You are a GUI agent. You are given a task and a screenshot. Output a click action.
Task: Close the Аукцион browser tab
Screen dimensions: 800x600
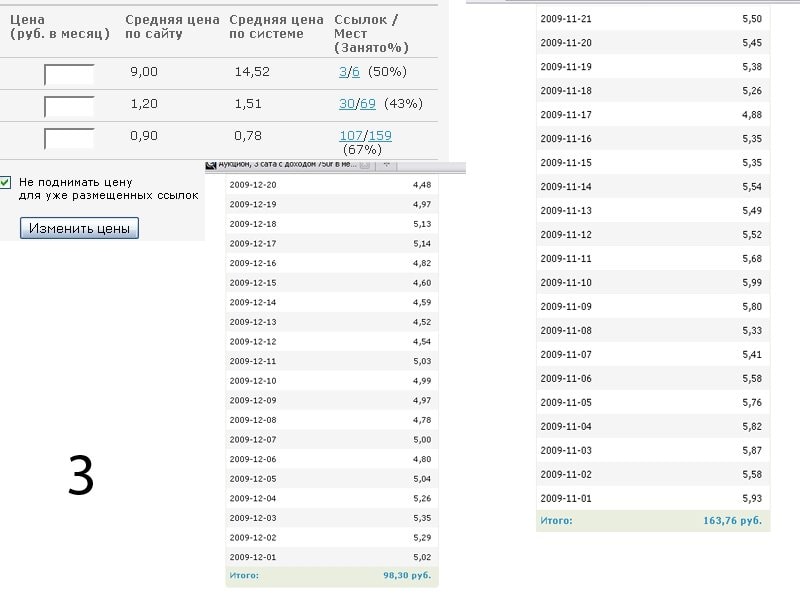pyautogui.click(x=365, y=164)
